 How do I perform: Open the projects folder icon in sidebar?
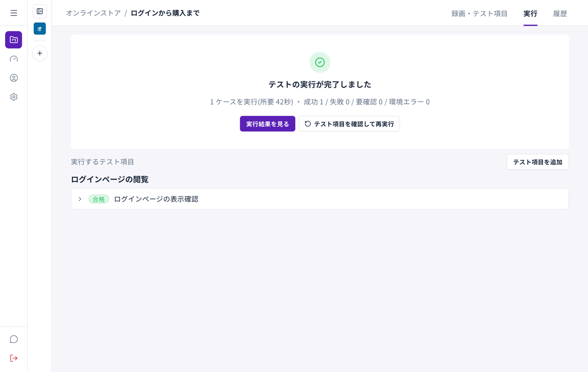pos(14,40)
